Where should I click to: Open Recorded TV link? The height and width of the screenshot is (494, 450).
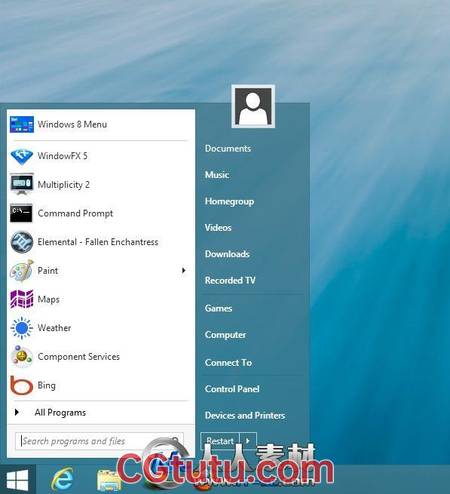[x=230, y=280]
